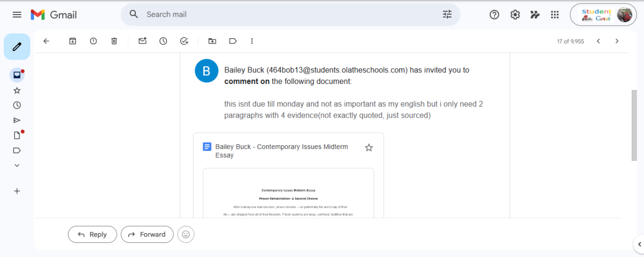644x257 pixels.
Task: Click the pencil Compose button
Action: coord(17,47)
